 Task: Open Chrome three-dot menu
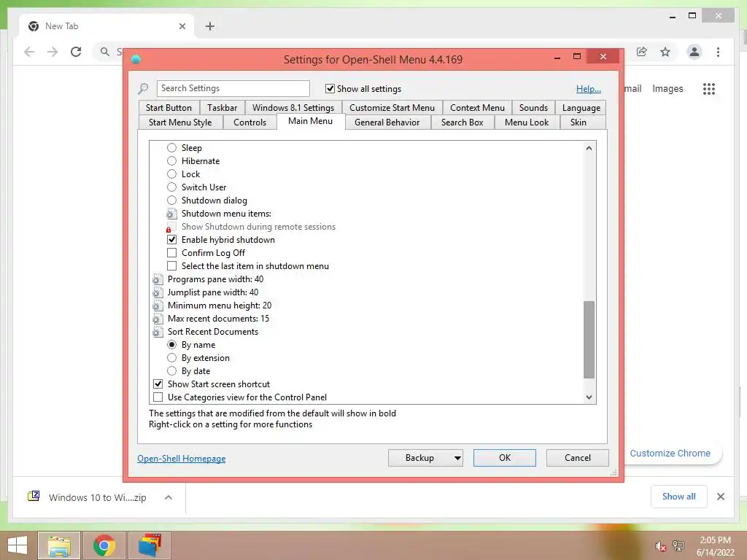click(x=718, y=52)
